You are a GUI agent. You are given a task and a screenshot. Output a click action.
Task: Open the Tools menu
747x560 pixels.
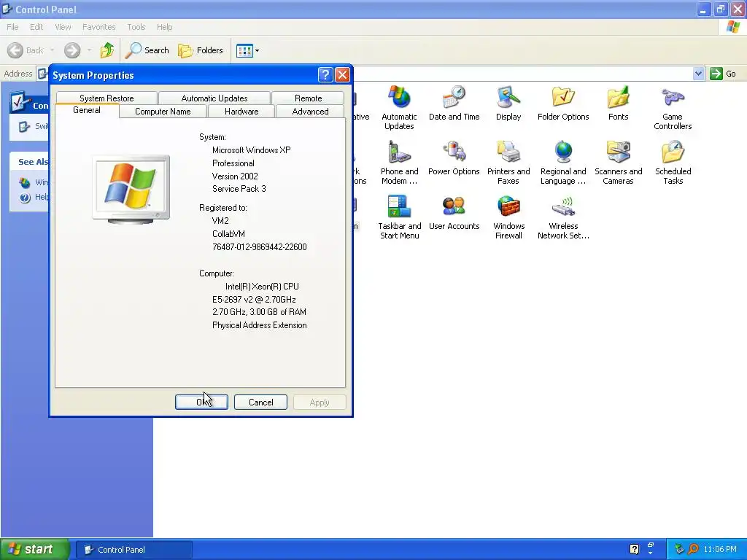[136, 27]
